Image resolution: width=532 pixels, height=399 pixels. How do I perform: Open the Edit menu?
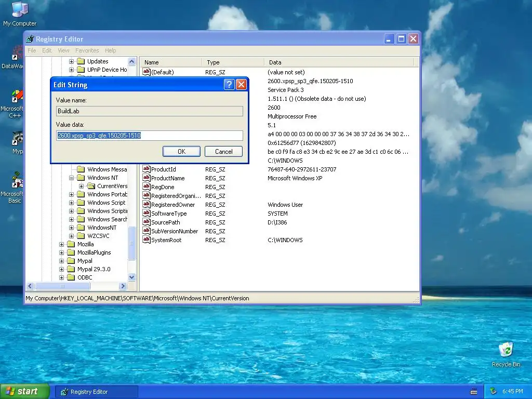47,50
